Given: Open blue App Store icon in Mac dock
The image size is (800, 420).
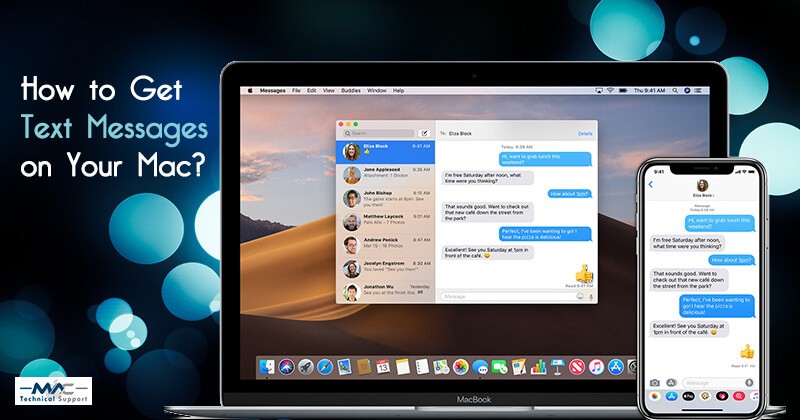Looking at the screenshot, I should point(615,366).
